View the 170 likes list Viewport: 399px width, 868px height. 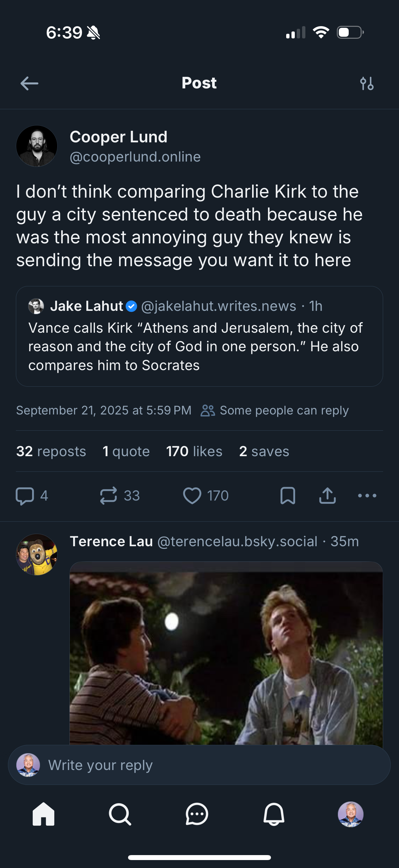click(x=194, y=451)
